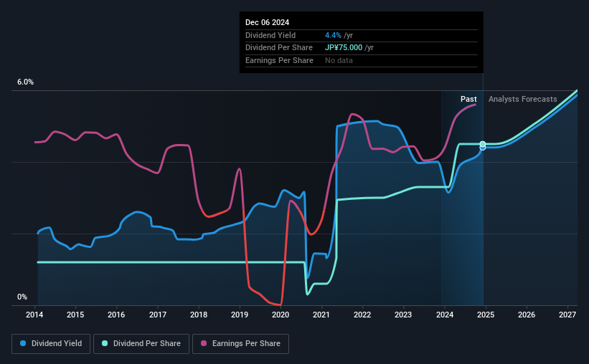Click the 2019 x-axis label
Image resolution: width=589 pixels, height=364 pixels.
click(x=240, y=315)
